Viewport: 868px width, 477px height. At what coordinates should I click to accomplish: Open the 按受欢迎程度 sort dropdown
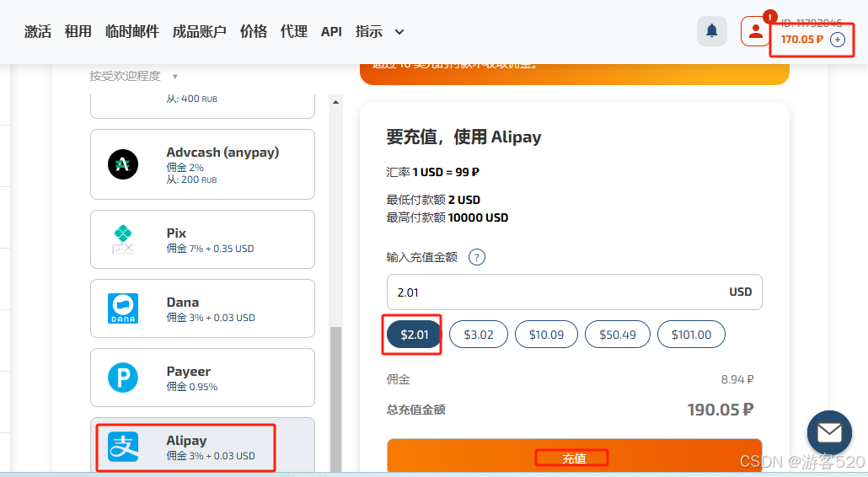pyautogui.click(x=133, y=76)
